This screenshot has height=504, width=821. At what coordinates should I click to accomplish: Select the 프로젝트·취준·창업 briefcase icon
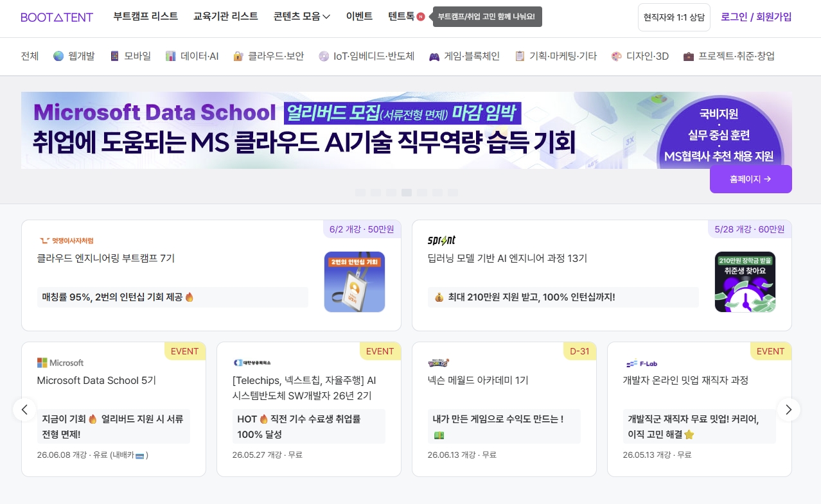(x=689, y=56)
